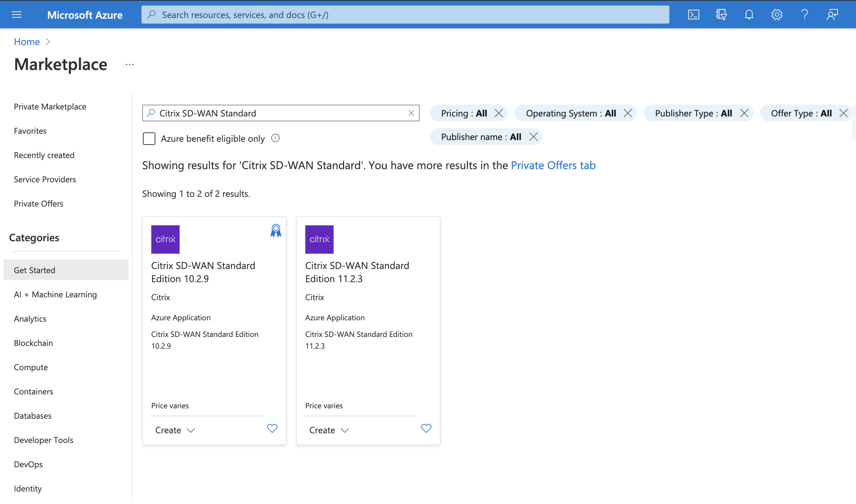
Task: Click the Citrix logo on the 11.2.3 card
Action: tap(319, 240)
